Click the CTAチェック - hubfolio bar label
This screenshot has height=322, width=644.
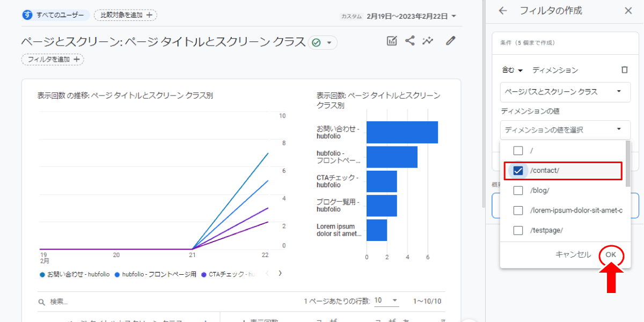(x=338, y=181)
